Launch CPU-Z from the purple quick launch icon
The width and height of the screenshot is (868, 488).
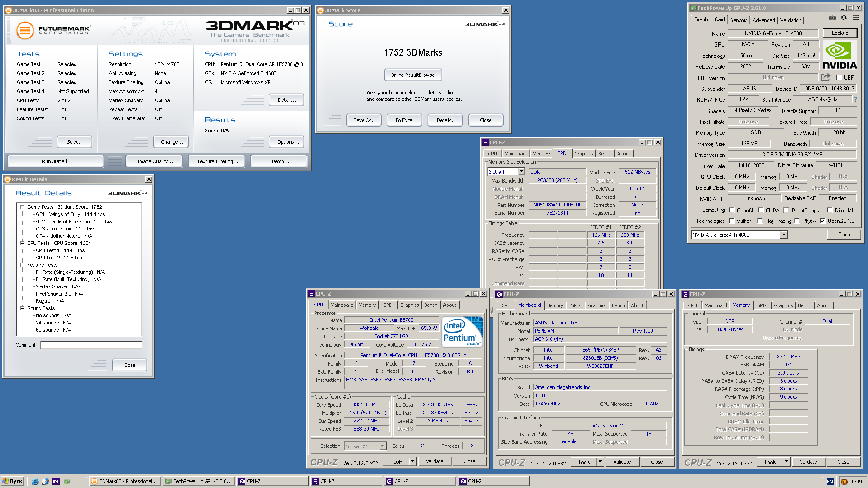coord(56,482)
